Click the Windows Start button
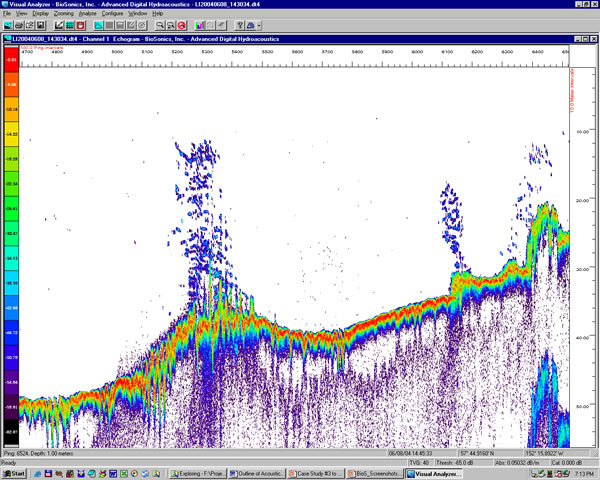600x480 pixels. (x=15, y=473)
